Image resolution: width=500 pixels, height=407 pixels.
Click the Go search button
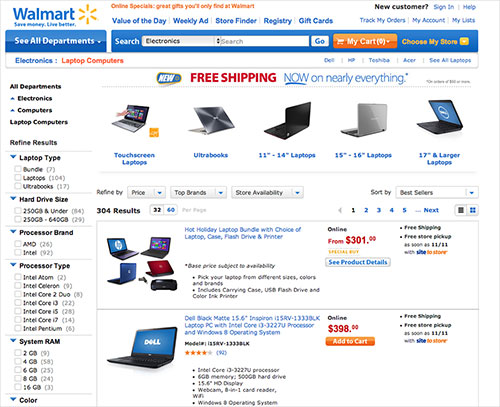pos(320,41)
